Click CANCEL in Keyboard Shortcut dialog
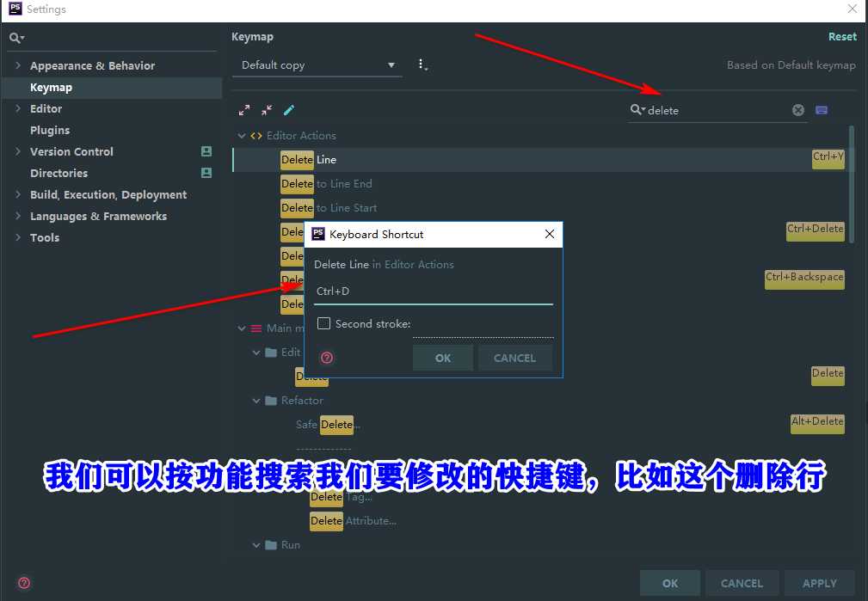868x601 pixels. [x=514, y=358]
